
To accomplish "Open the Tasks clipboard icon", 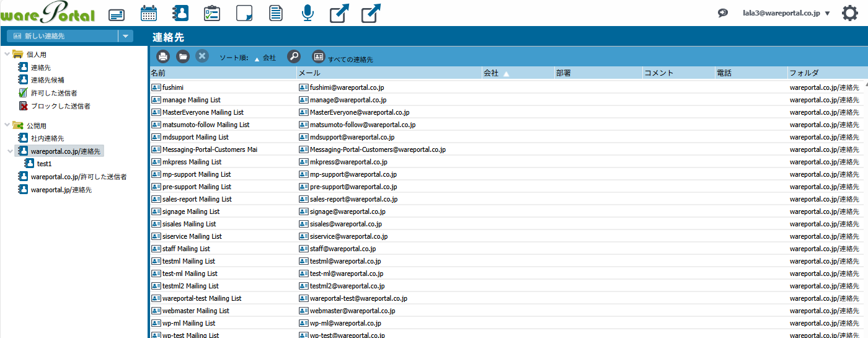I will 212,13.
